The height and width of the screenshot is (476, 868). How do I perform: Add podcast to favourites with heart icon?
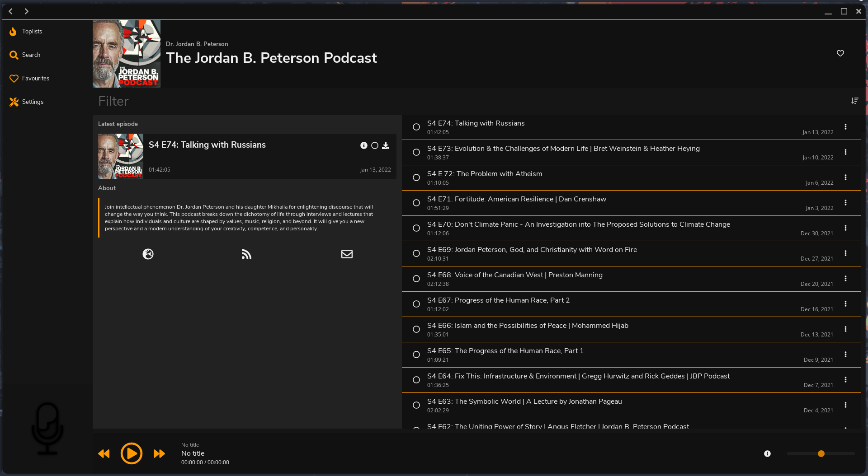point(840,53)
